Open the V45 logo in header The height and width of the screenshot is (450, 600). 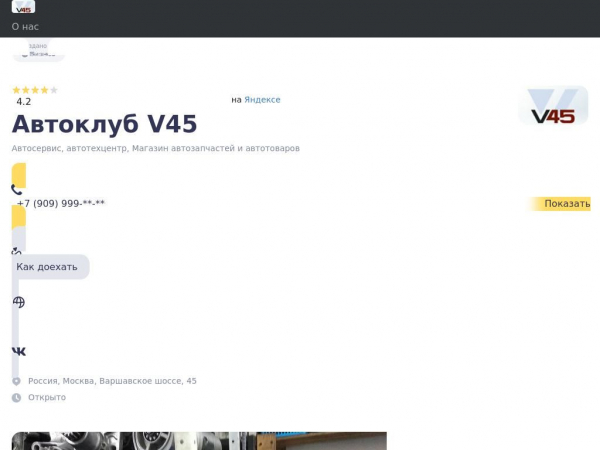(23, 6)
